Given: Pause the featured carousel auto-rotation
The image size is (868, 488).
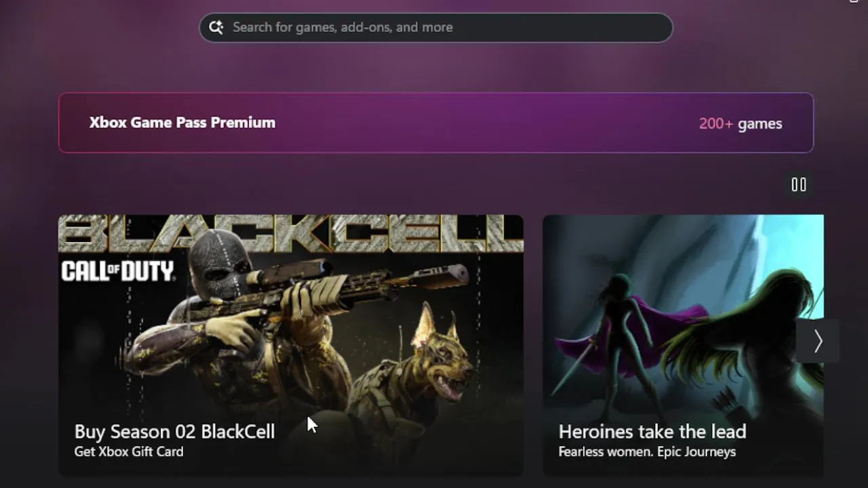Looking at the screenshot, I should (799, 184).
